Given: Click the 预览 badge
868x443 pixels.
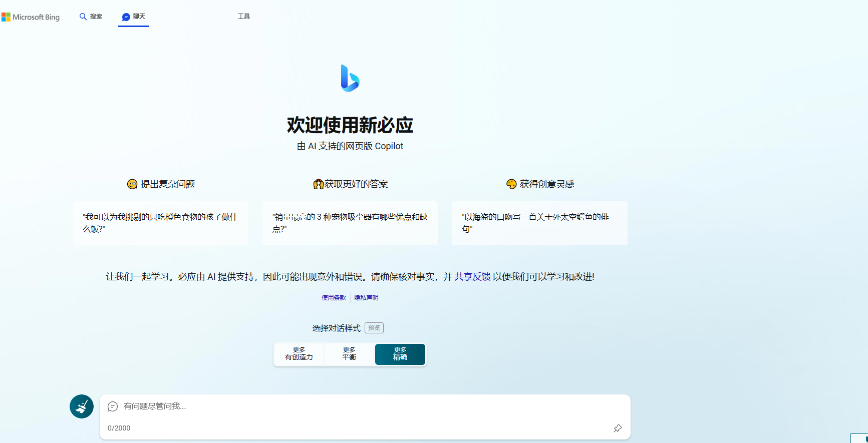Looking at the screenshot, I should pyautogui.click(x=374, y=328).
